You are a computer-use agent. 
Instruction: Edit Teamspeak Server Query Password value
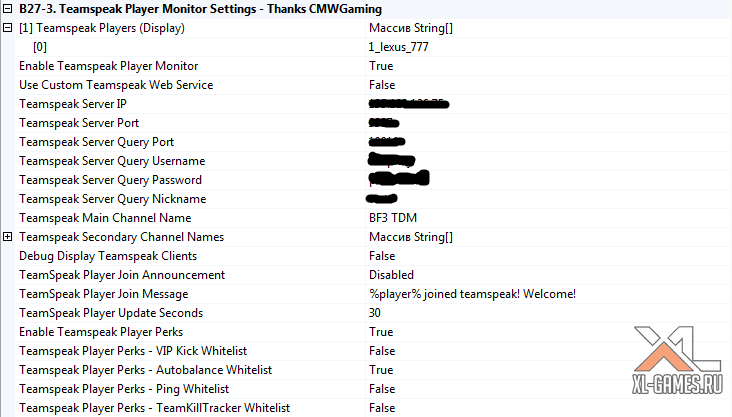[399, 179]
